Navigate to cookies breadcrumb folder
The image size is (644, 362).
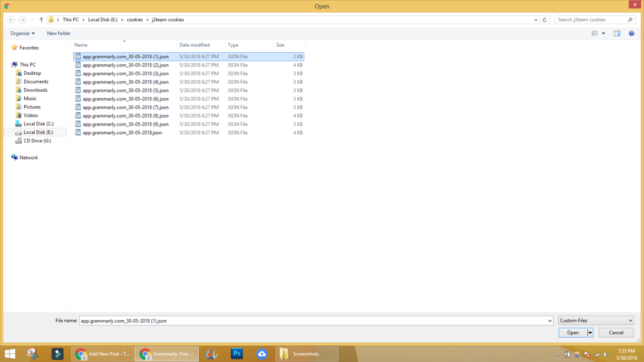(135, 20)
